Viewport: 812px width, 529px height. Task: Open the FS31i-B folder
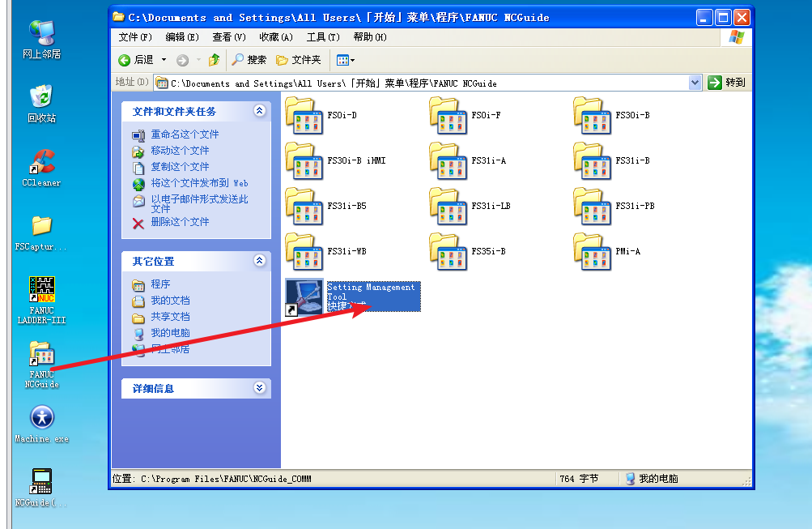611,161
